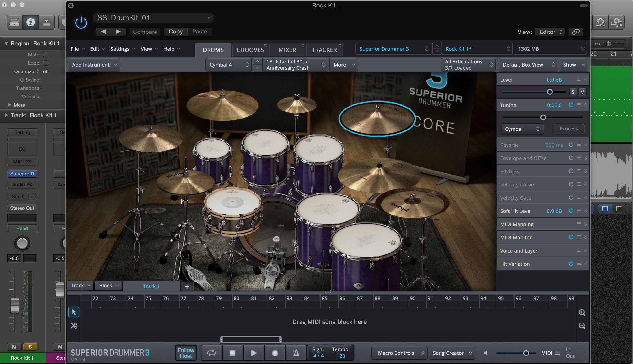Toggle the Logic inspector info icon
Image resolution: width=633 pixels, height=364 pixels.
(x=30, y=22)
